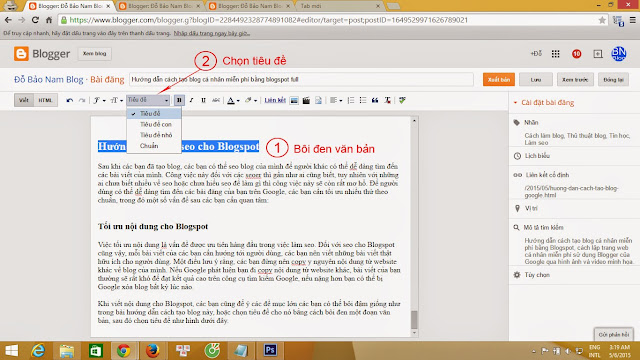Open Photoshop from the taskbar
Image resolution: width=640 pixels, height=360 pixels.
pos(270,351)
